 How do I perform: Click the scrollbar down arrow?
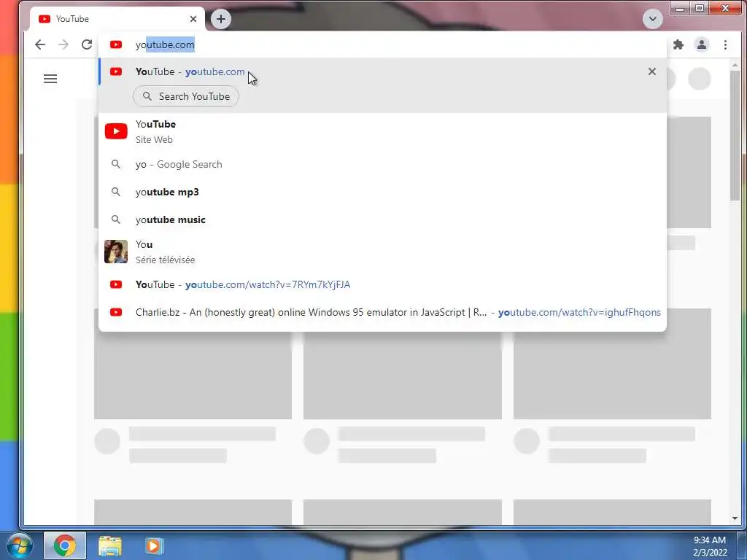(735, 518)
